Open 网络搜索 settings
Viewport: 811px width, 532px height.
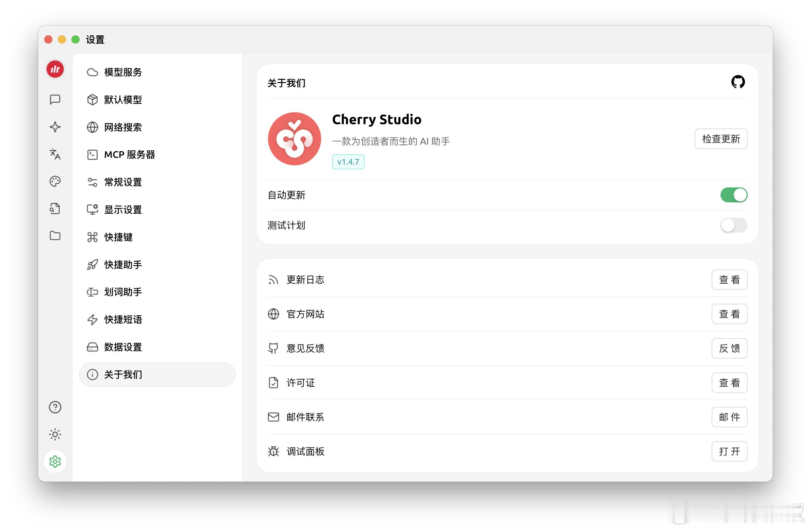[158, 127]
